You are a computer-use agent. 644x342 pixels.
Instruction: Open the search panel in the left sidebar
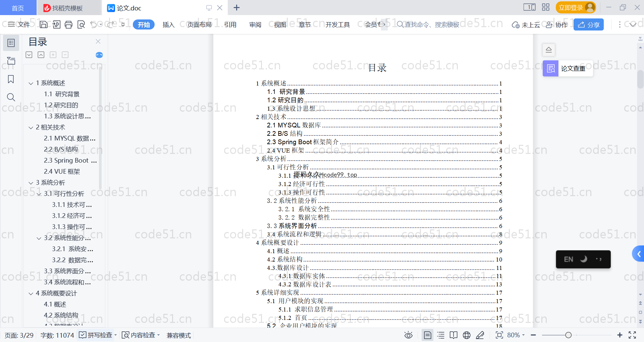click(11, 97)
